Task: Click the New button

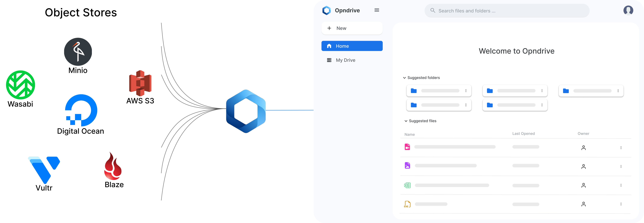Action: click(352, 28)
